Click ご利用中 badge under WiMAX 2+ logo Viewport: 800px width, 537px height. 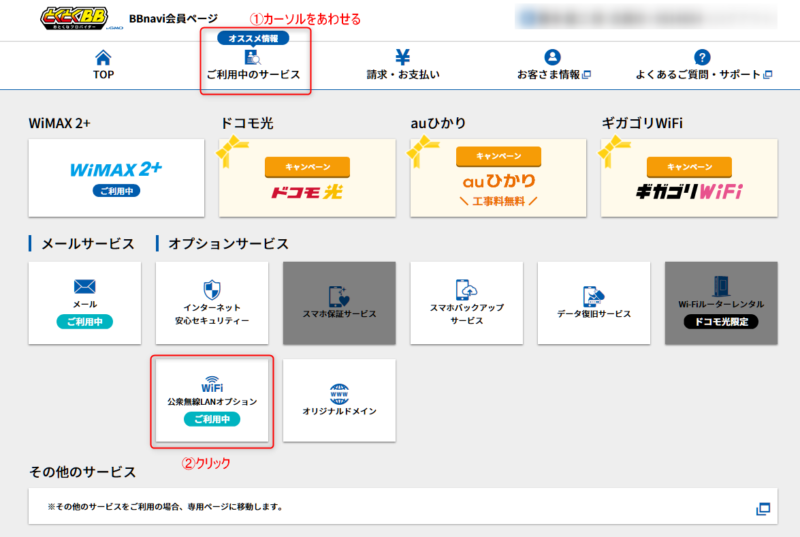pos(116,191)
